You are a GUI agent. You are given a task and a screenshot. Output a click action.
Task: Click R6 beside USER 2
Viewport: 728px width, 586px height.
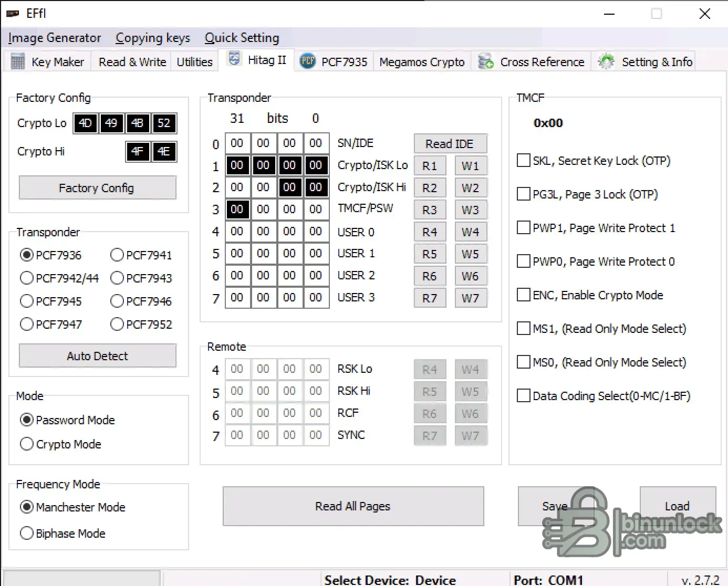[430, 276]
